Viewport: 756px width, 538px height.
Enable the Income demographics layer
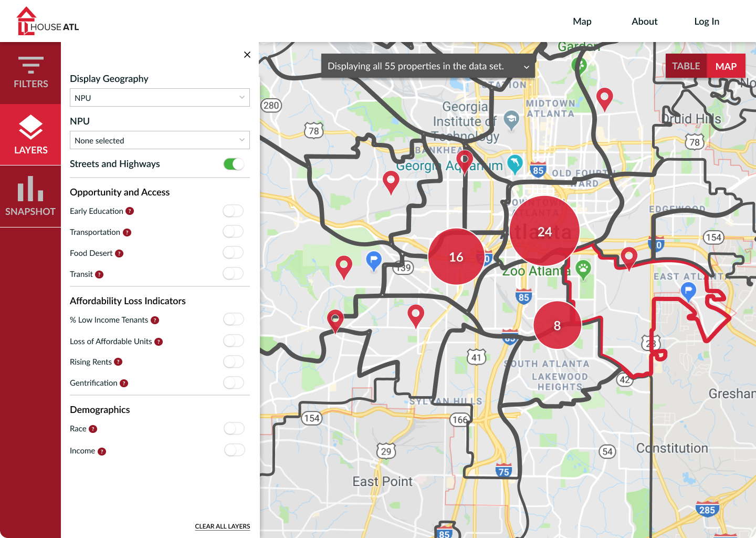[235, 450]
